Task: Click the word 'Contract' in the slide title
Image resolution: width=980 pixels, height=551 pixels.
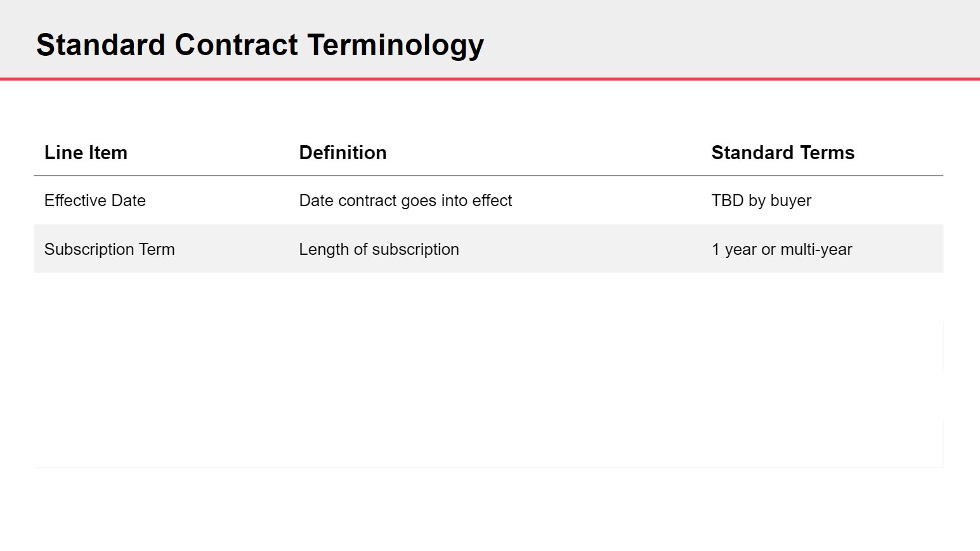Action: click(236, 45)
